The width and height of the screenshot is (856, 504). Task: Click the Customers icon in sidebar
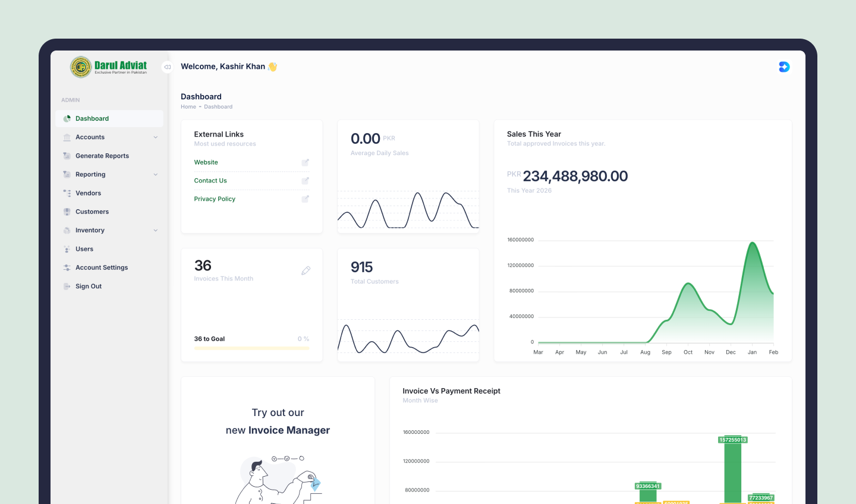click(x=67, y=212)
